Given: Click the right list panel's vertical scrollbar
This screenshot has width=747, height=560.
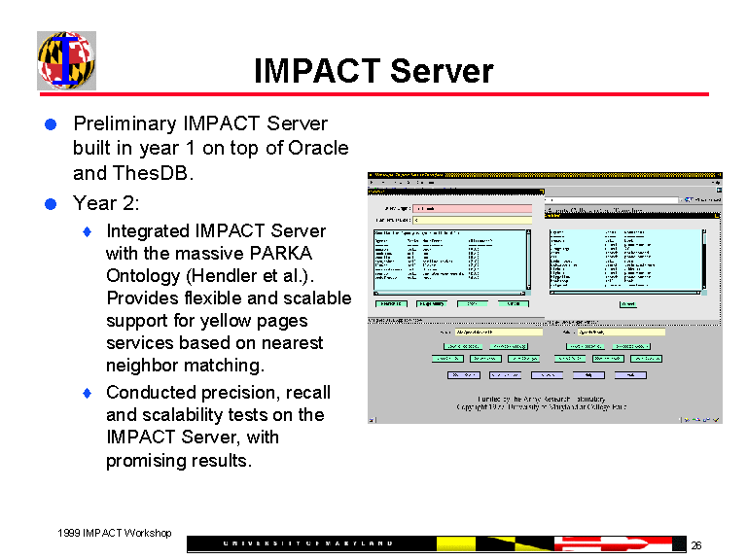Looking at the screenshot, I should click(705, 260).
